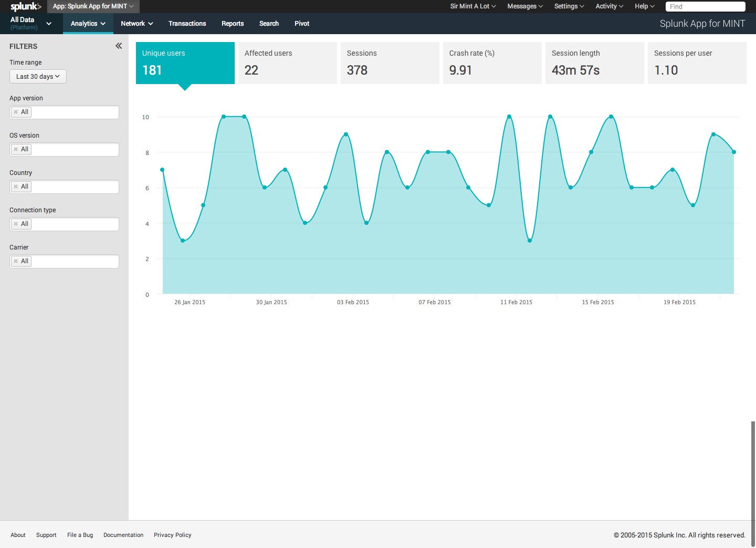Open the Activity menu
The image size is (756, 548).
pyautogui.click(x=609, y=6)
